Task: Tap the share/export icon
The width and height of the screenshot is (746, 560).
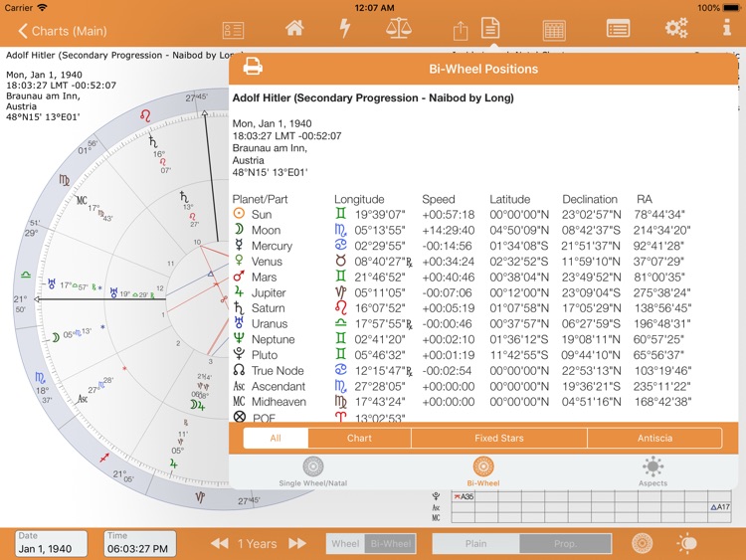Action: [x=461, y=31]
